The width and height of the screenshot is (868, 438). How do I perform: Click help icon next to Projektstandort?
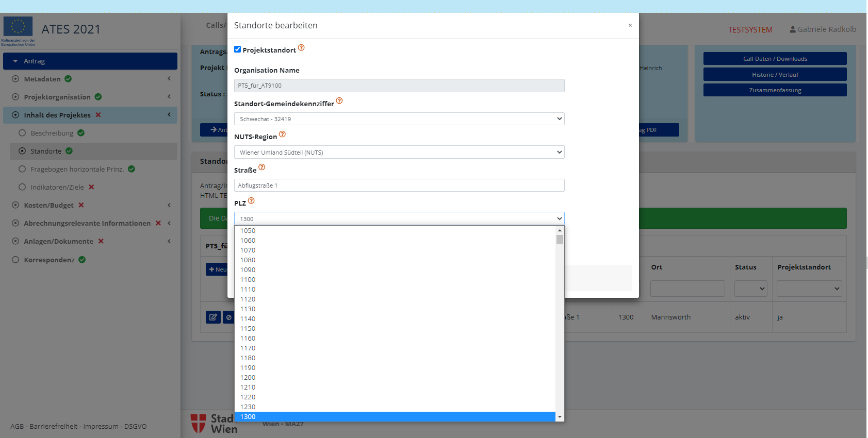click(301, 48)
